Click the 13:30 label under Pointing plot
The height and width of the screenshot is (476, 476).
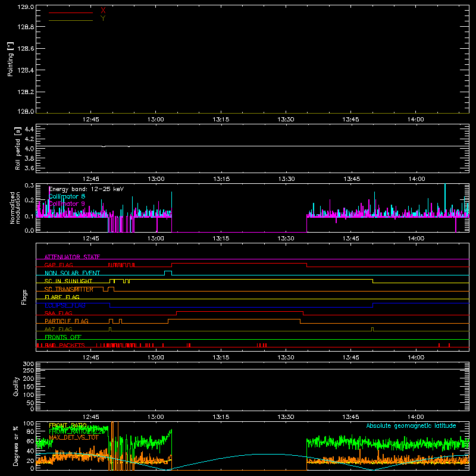pyautogui.click(x=286, y=120)
